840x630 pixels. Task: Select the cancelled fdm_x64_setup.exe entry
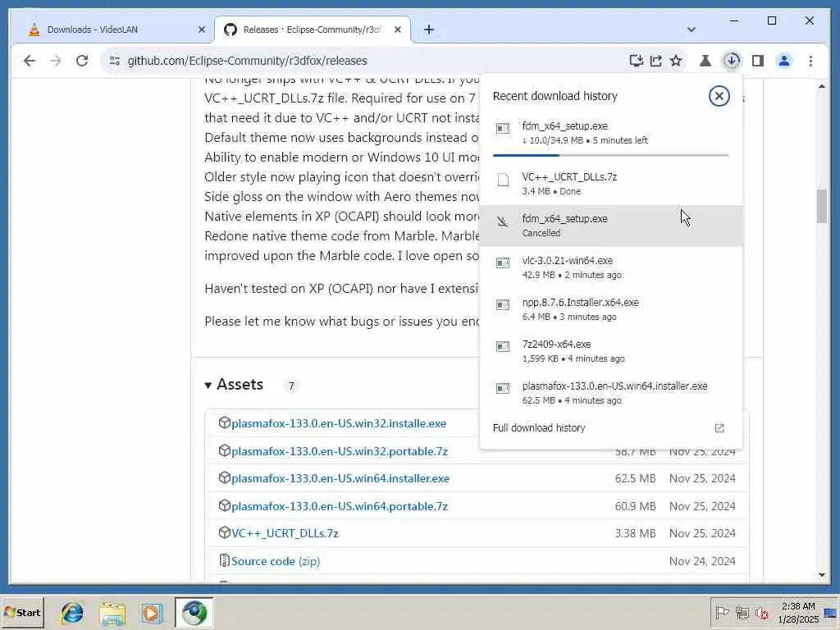point(610,226)
